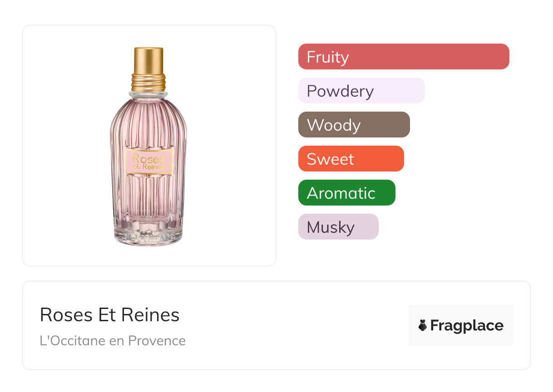Select the lavender Powdery accord bar
553x392 pixels.
[361, 91]
